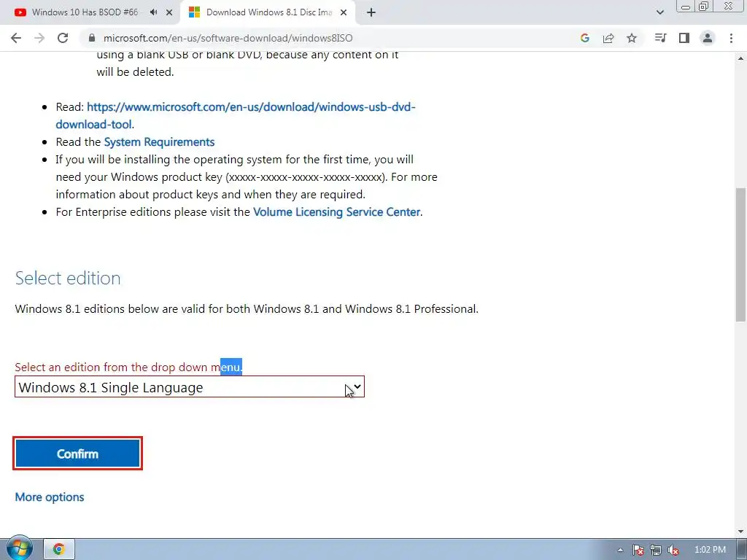Open the Windows Start orb

coord(20,548)
